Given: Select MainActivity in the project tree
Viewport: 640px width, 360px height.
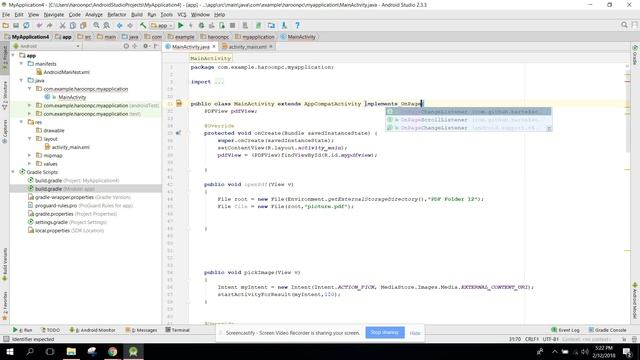Looking at the screenshot, I should pyautogui.click(x=72, y=97).
